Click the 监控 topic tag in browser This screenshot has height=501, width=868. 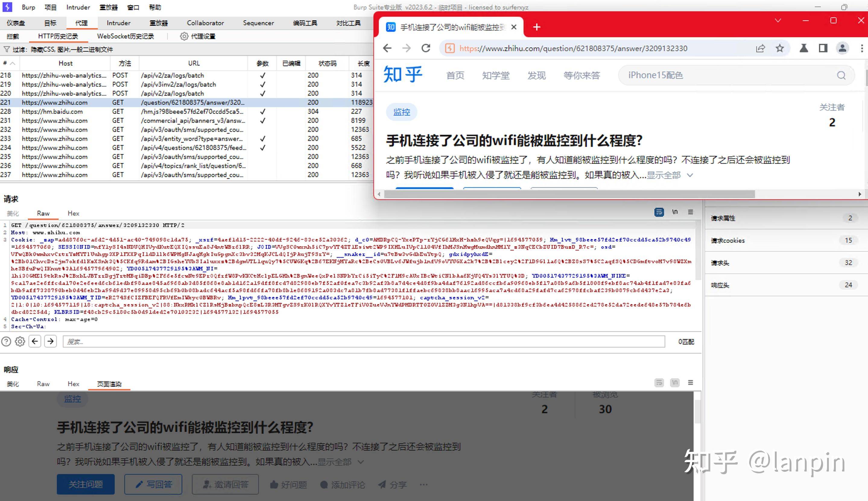[402, 112]
